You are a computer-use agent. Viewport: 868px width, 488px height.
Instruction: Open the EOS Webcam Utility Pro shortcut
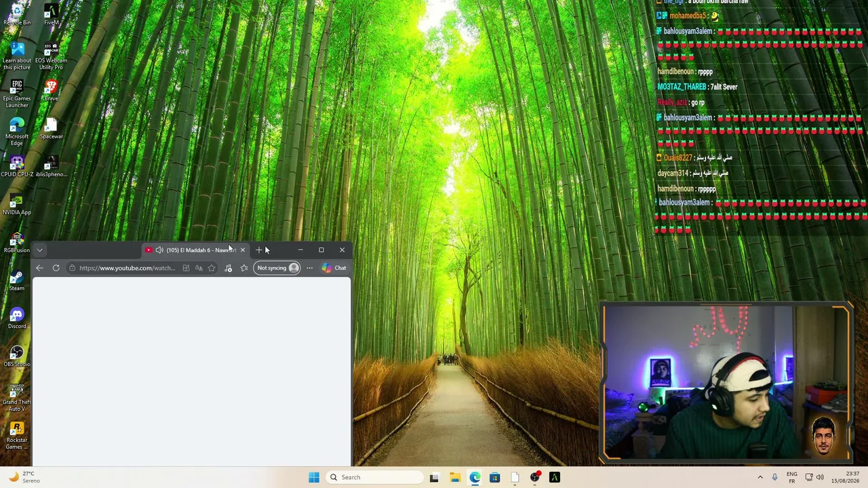pyautogui.click(x=51, y=56)
